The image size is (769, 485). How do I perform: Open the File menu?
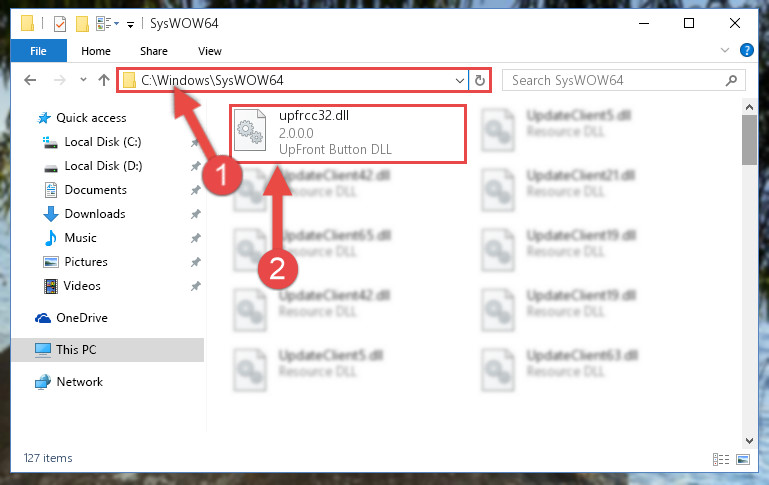pos(39,51)
